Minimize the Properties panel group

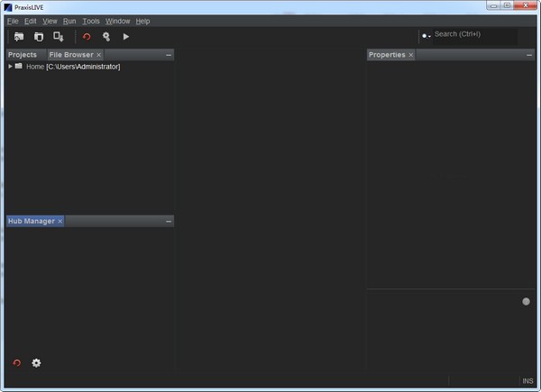point(529,55)
